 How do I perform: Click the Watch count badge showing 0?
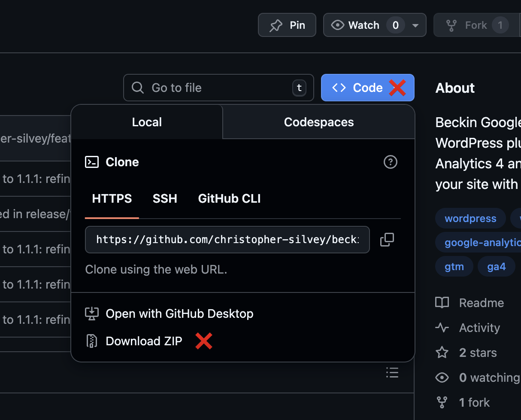coord(395,25)
